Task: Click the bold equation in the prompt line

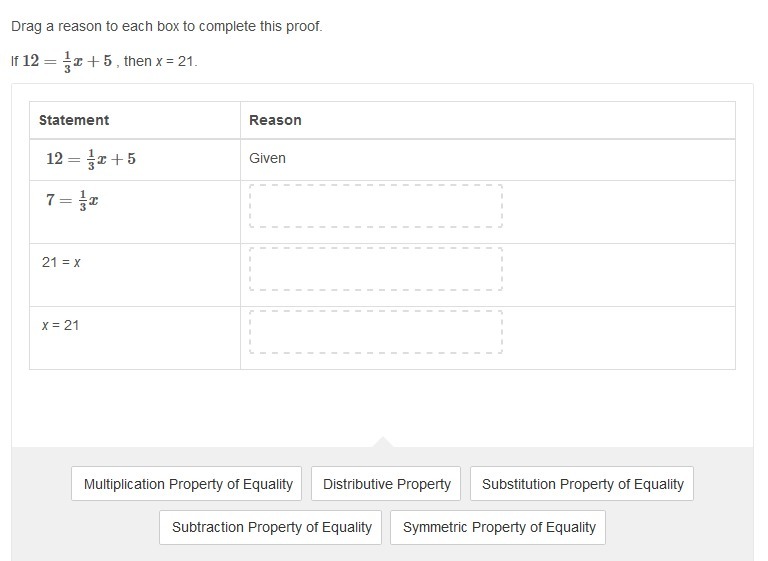Action: click(67, 61)
